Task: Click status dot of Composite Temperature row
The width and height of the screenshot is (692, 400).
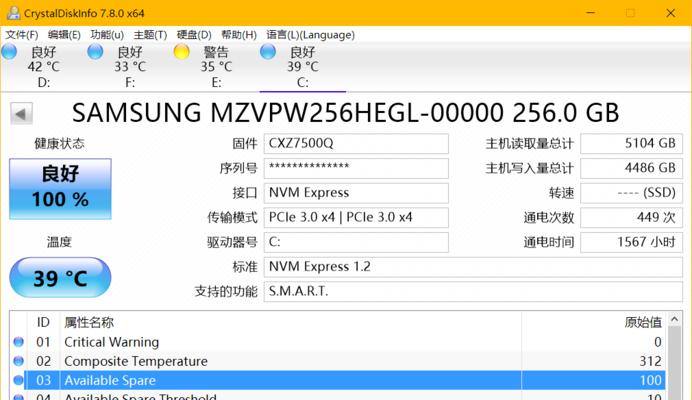Action: (x=19, y=361)
